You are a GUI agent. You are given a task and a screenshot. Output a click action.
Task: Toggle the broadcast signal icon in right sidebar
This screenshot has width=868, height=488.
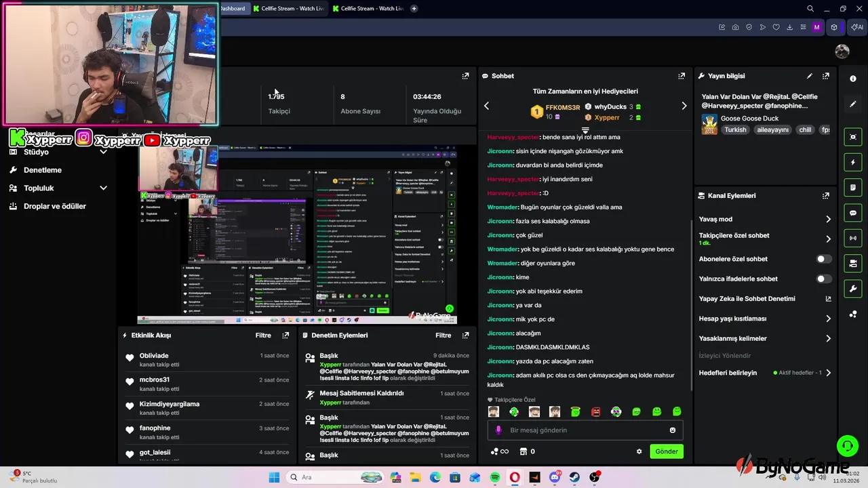(x=853, y=238)
